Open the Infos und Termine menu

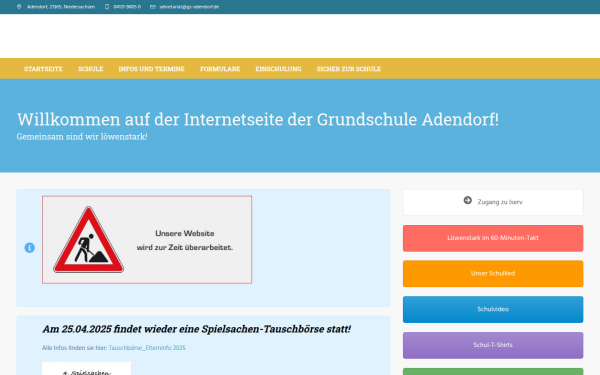(152, 69)
